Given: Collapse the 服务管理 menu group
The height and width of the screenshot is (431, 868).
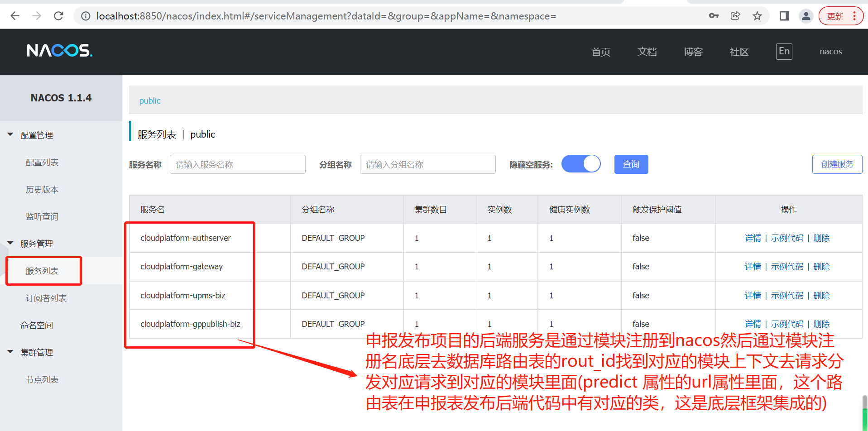Looking at the screenshot, I should pos(10,243).
